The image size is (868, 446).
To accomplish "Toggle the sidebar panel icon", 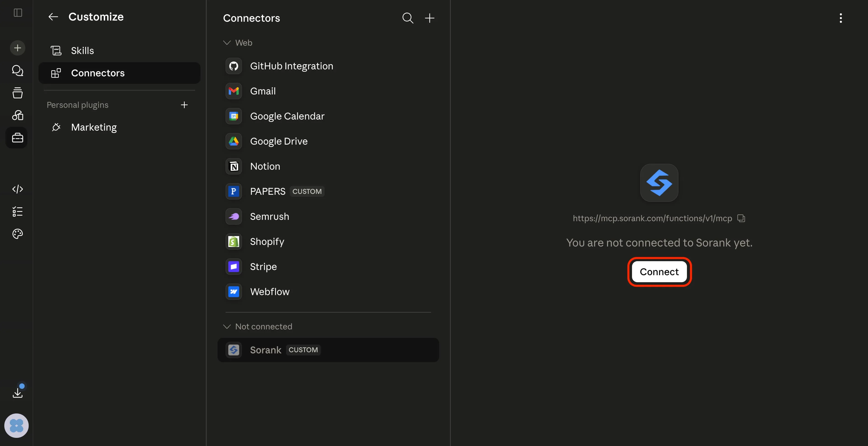I will [x=18, y=13].
